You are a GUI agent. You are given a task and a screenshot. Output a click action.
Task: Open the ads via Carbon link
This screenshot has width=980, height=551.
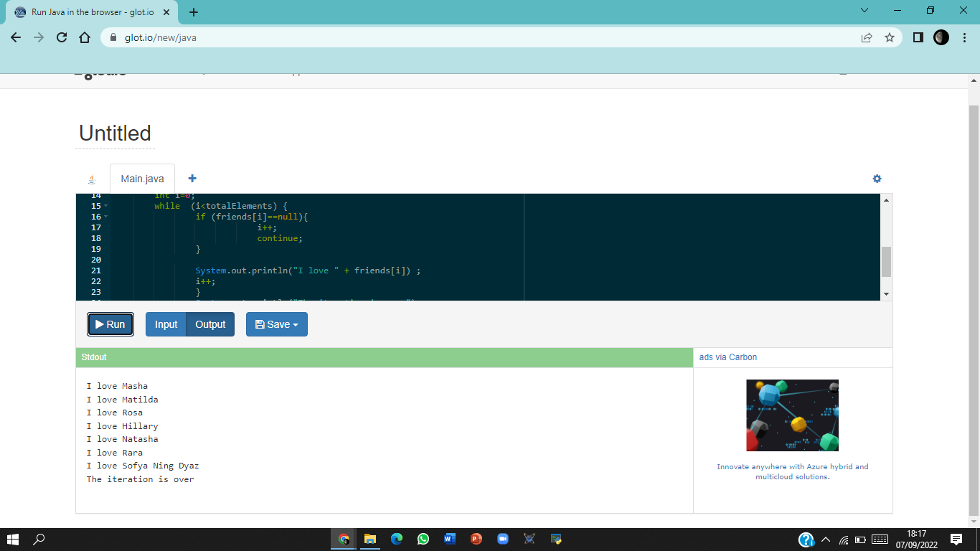click(x=727, y=357)
